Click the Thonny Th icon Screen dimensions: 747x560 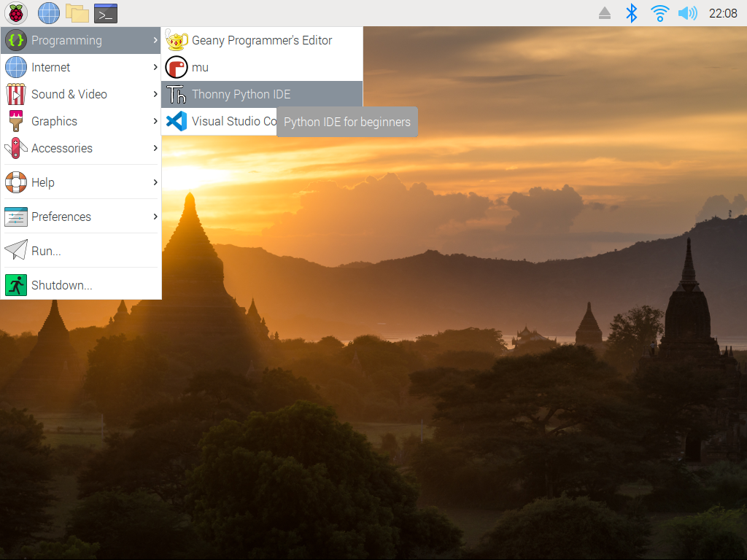tap(177, 94)
